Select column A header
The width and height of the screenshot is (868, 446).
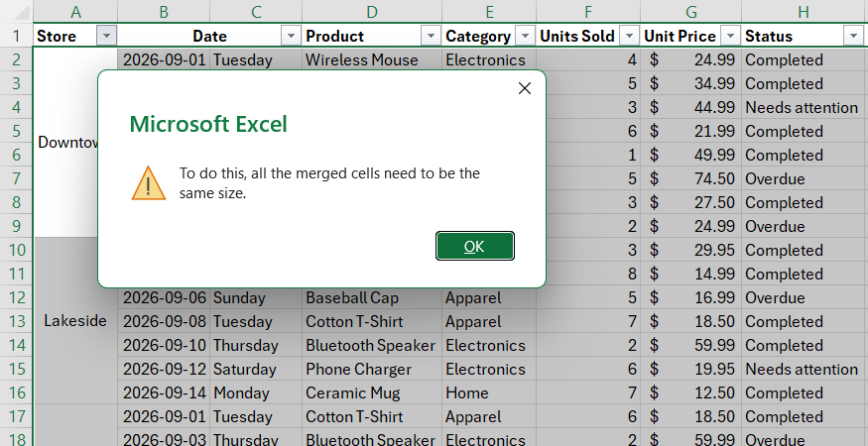point(75,12)
